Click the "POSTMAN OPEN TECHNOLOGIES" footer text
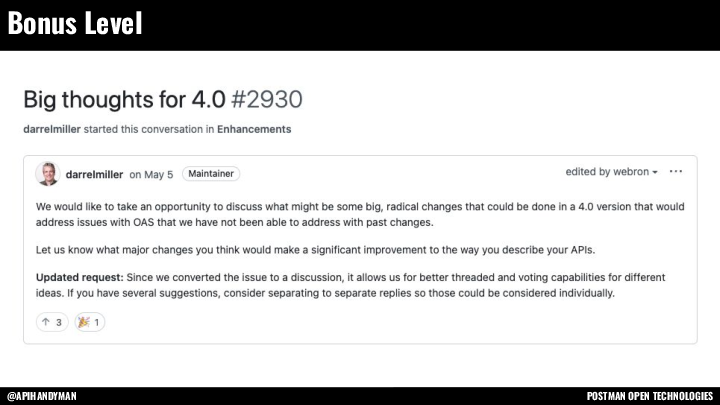The image size is (720, 405). (x=650, y=396)
